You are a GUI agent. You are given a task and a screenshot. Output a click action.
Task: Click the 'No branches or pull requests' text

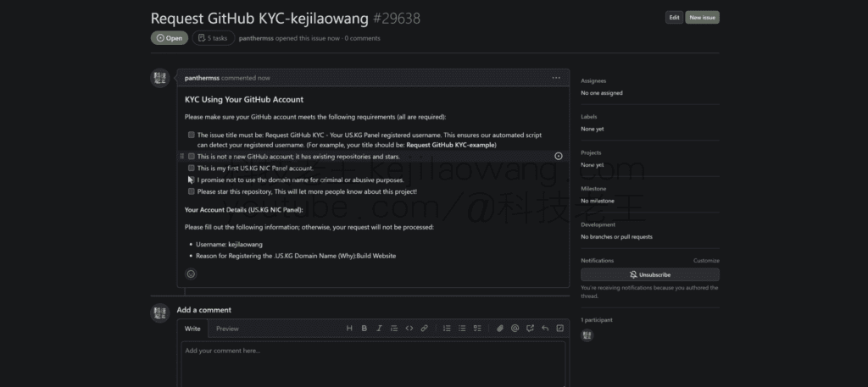[617, 236]
